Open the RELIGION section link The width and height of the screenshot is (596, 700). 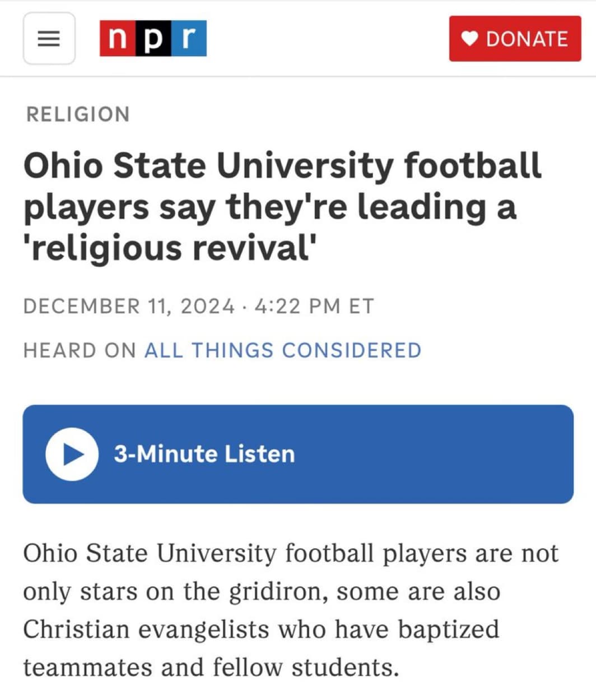(78, 114)
